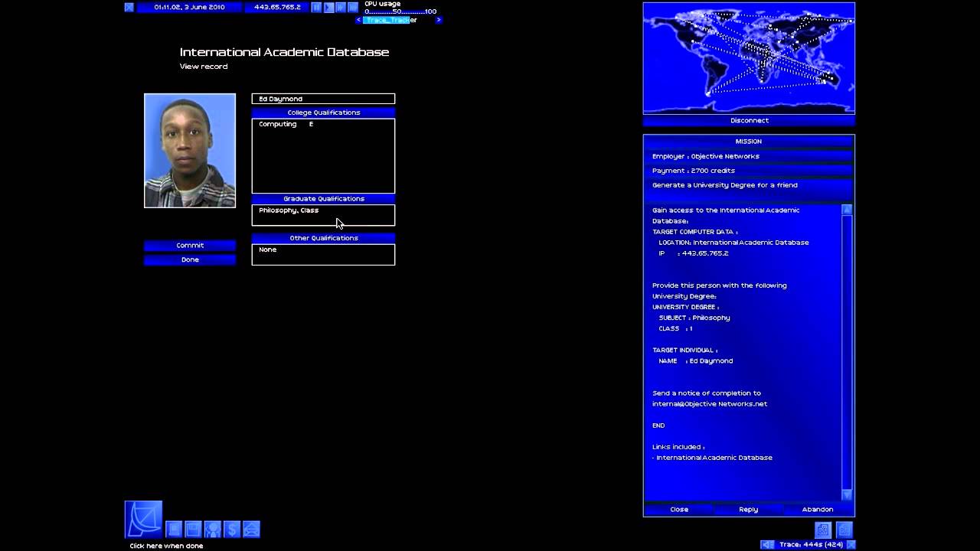Open the highlighted mission document icon
Screen dimensions: 980x551
(823, 529)
